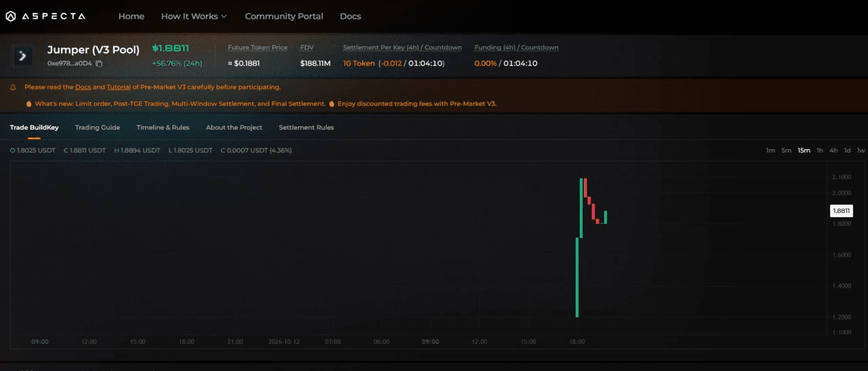This screenshot has height=371, width=868.
Task: Open the Tutorial link in the notice
Action: [x=119, y=87]
